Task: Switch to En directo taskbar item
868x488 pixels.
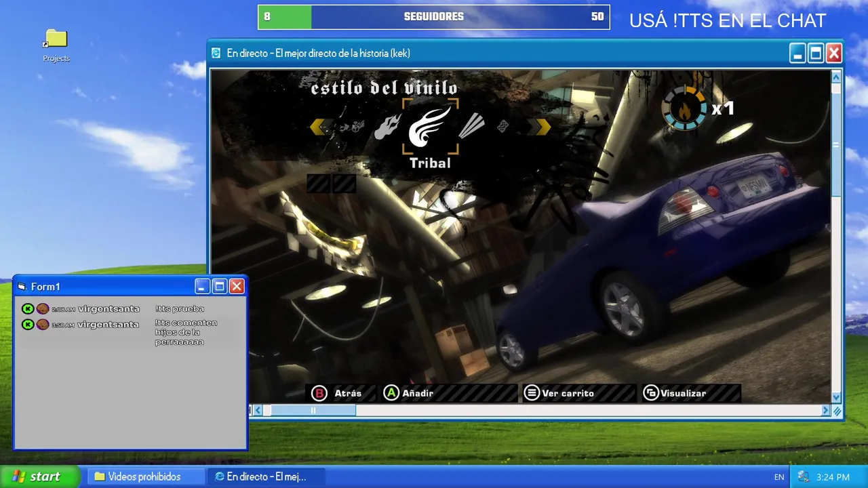Action: 267,476
